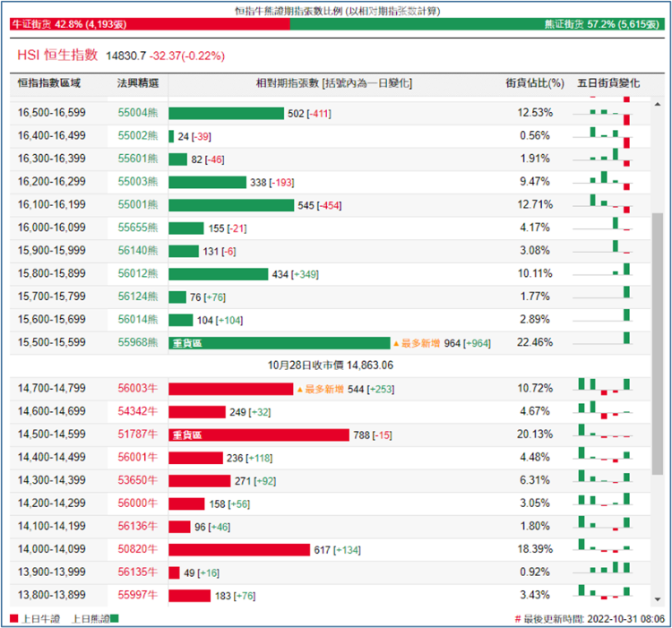Viewport: 672px width, 628px height.
Task: Click the 法興精選 column header
Action: pyautogui.click(x=138, y=83)
